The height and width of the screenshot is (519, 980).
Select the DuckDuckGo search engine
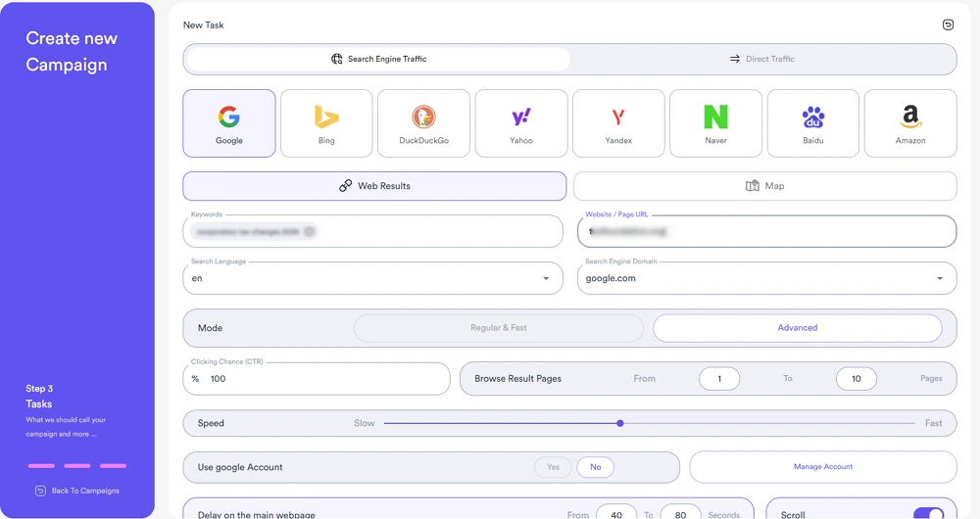(x=423, y=123)
